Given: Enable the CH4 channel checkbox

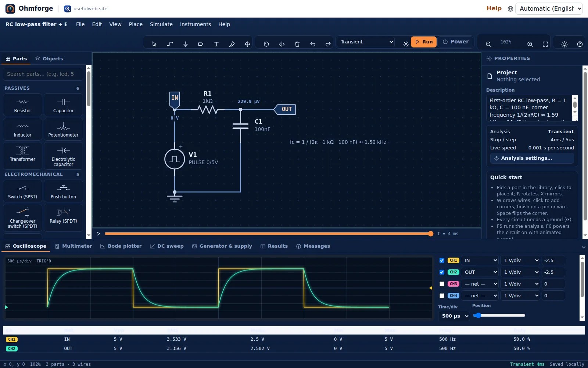Looking at the screenshot, I should click(442, 296).
